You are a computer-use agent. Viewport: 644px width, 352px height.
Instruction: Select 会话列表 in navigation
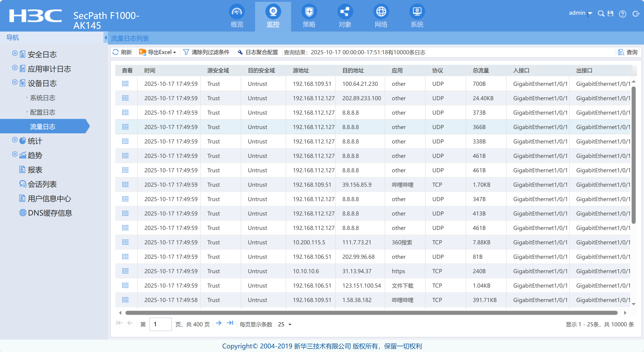click(42, 184)
